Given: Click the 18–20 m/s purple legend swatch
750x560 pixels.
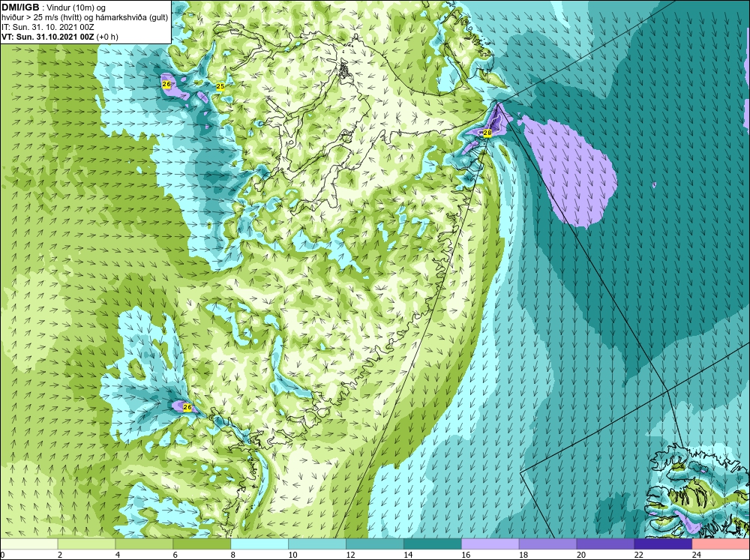Looking at the screenshot, I should pos(547,544).
